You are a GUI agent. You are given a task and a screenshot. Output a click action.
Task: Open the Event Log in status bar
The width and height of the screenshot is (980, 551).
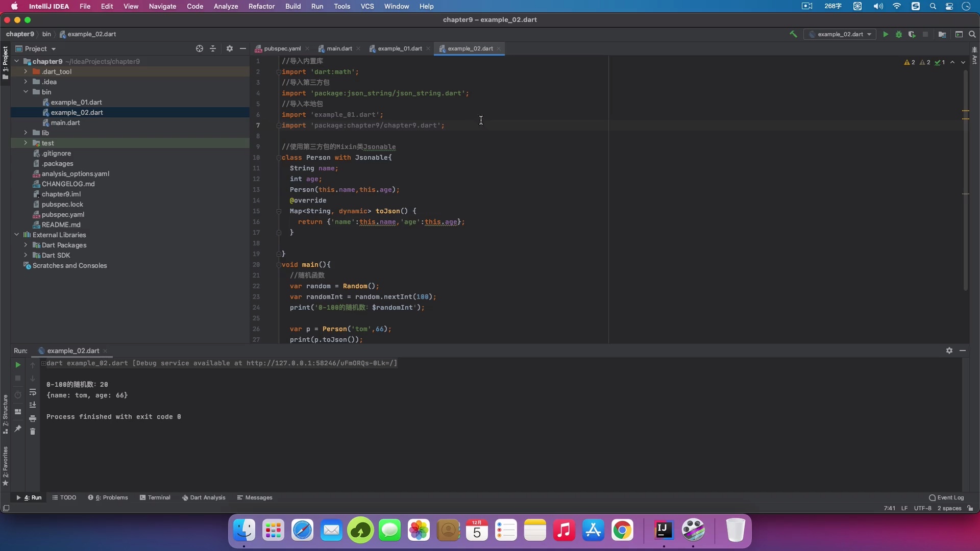[946, 497]
